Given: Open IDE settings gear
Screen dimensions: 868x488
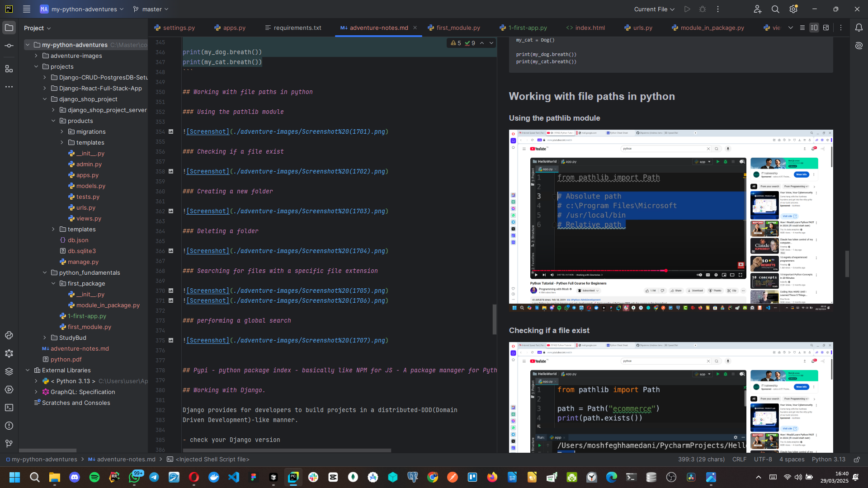Looking at the screenshot, I should tap(793, 9).
